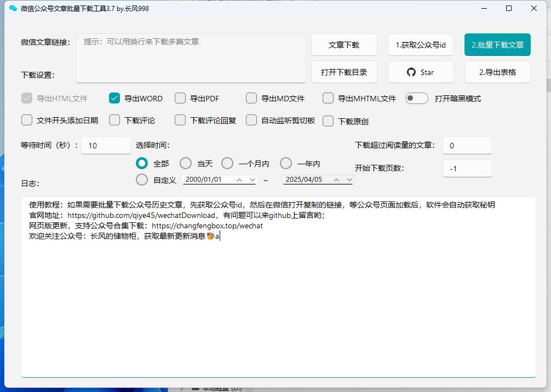The image size is (551, 392).
Task: Select the 一个月内 radio button
Action: pyautogui.click(x=227, y=163)
